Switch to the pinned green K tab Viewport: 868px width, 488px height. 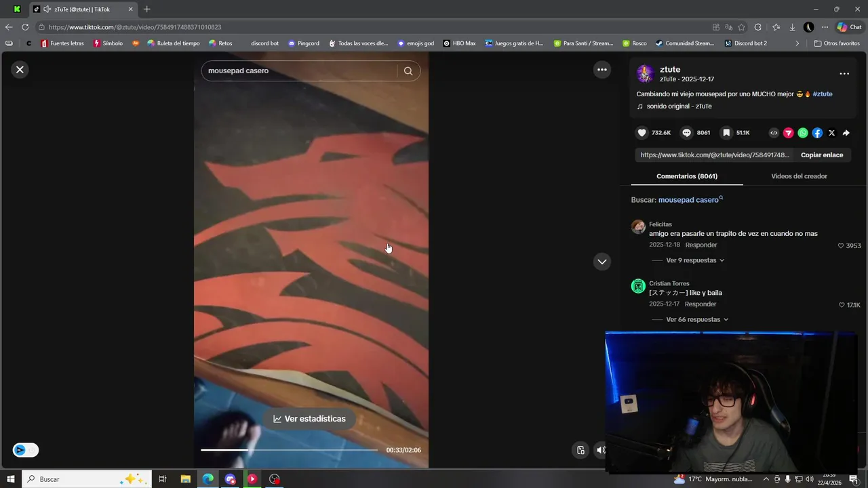click(x=17, y=9)
